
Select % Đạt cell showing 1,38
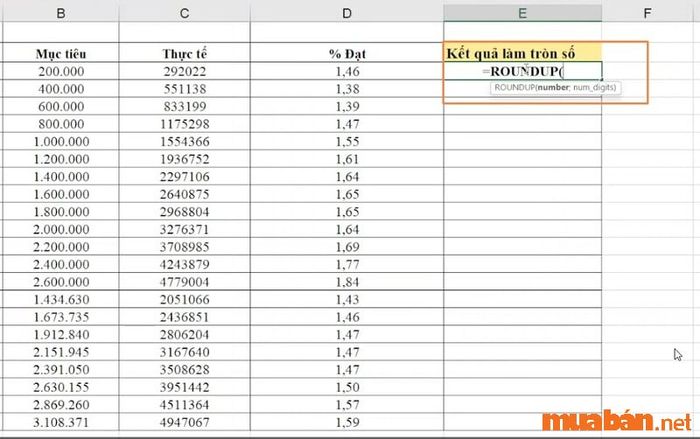coord(347,89)
